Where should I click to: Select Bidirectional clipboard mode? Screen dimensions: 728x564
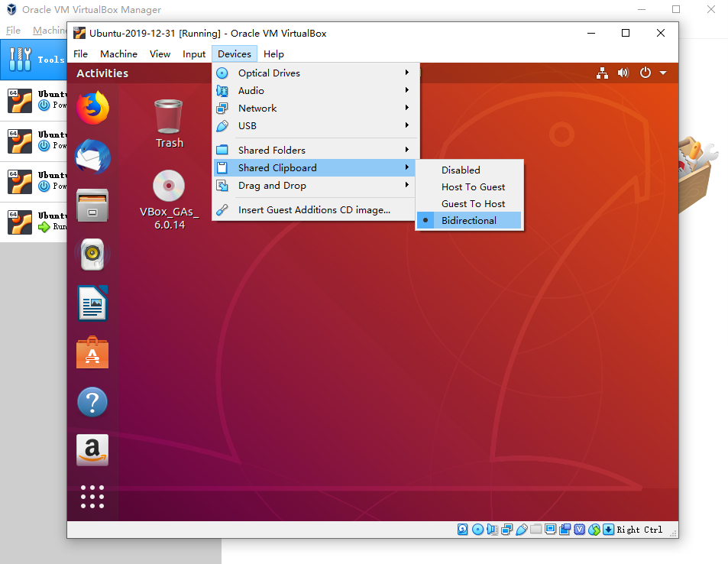click(x=469, y=220)
